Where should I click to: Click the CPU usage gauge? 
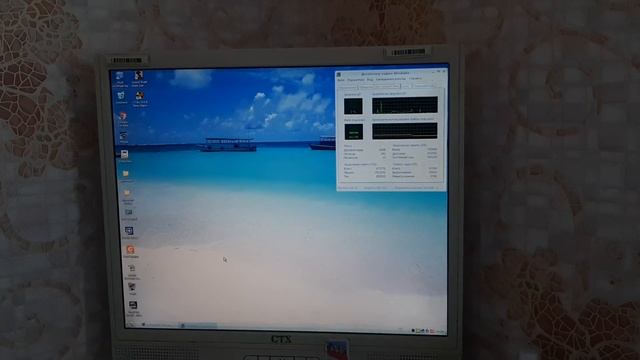pyautogui.click(x=353, y=106)
